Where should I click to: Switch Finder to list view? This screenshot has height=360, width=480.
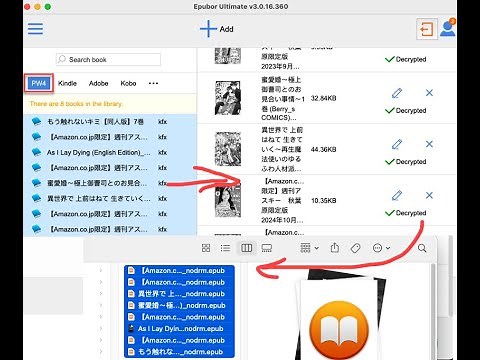[225, 248]
